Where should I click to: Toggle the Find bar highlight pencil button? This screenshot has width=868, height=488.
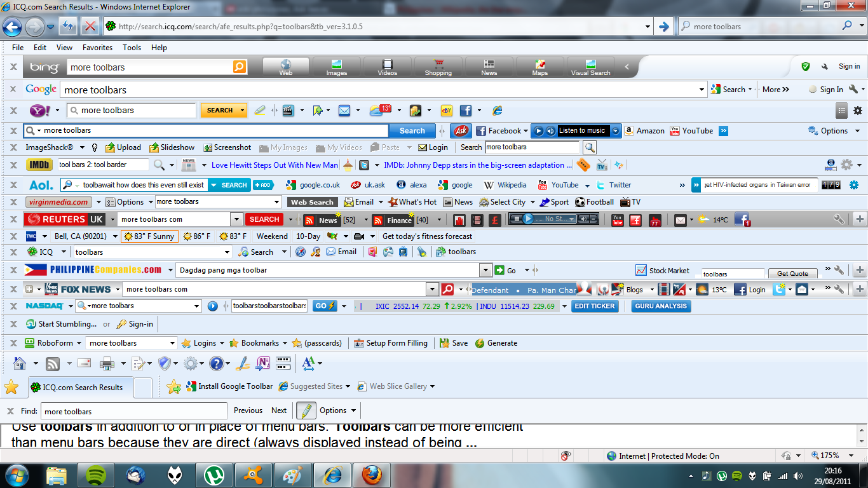point(306,410)
